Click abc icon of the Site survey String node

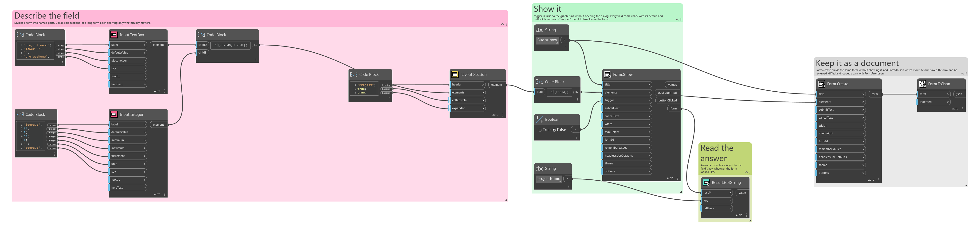(x=539, y=30)
